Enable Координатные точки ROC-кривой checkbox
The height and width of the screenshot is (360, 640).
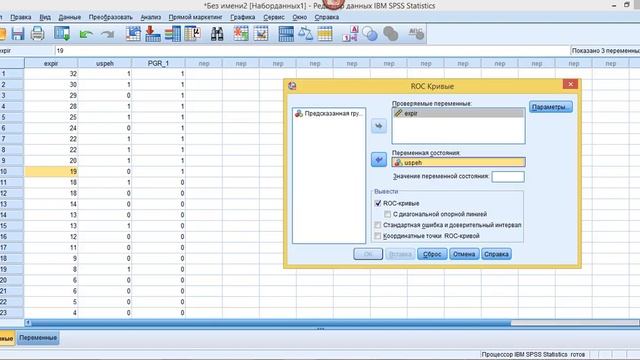[x=378, y=236]
